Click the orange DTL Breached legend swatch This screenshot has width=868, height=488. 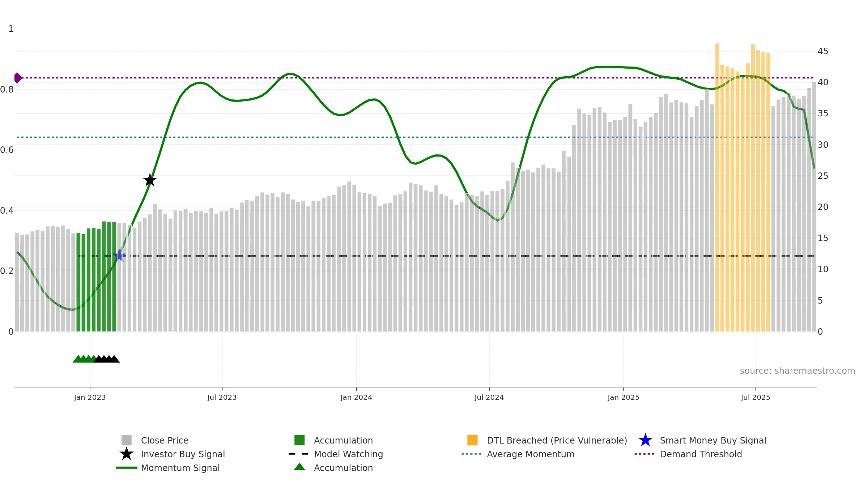point(472,440)
